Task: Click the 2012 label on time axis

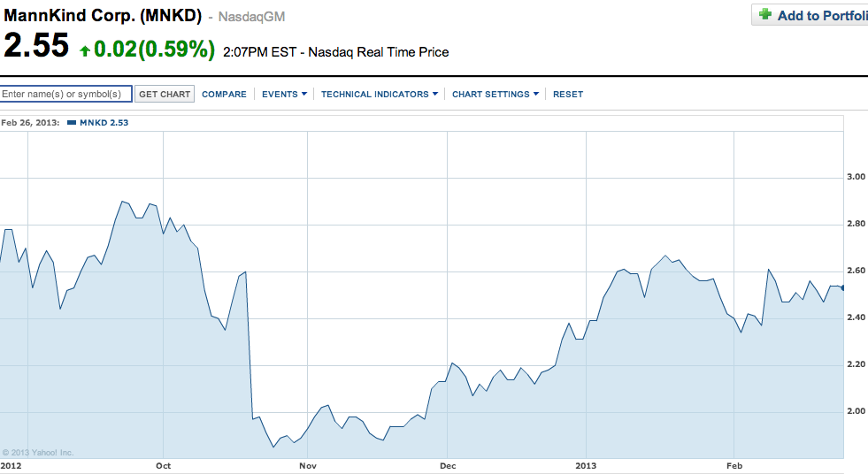Action: point(11,466)
